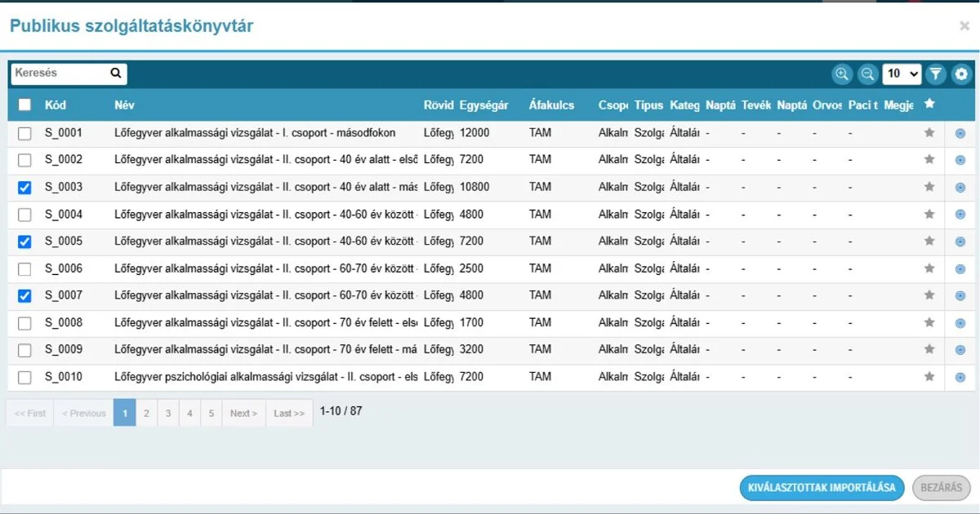Uncheck the box for row S_0003
Screen dimensions: 980x514
[24, 188]
